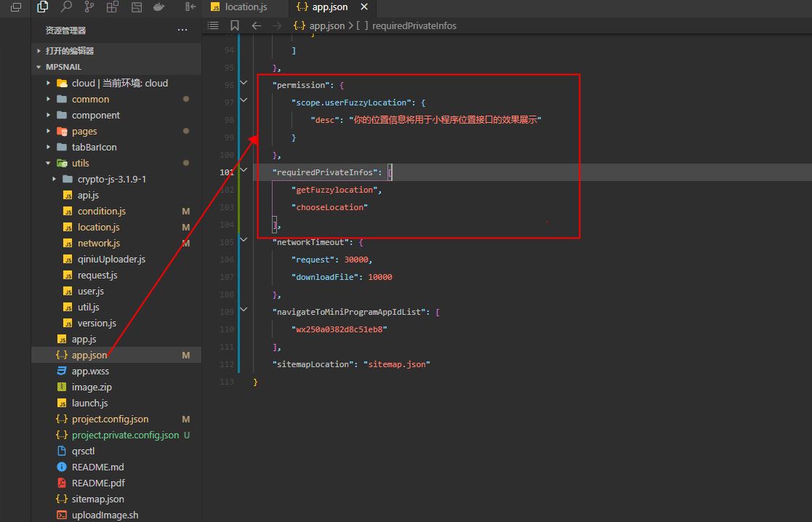Open the Source Control branch icon
The height and width of the screenshot is (522, 812).
click(89, 7)
